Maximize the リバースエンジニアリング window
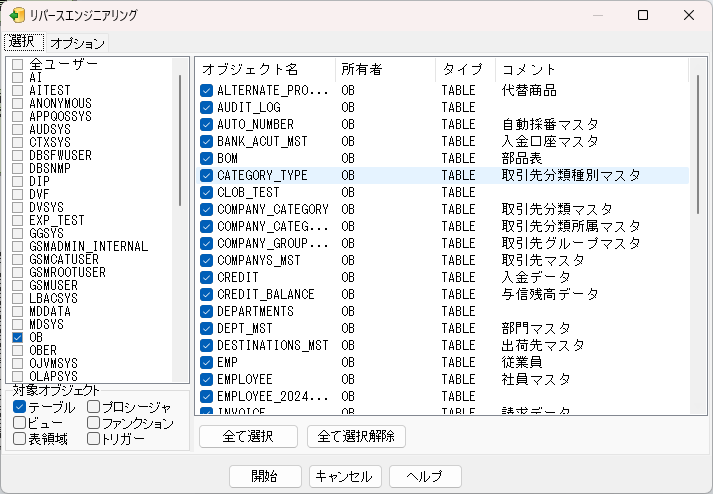Viewport: 713px width, 494px height. pos(643,15)
